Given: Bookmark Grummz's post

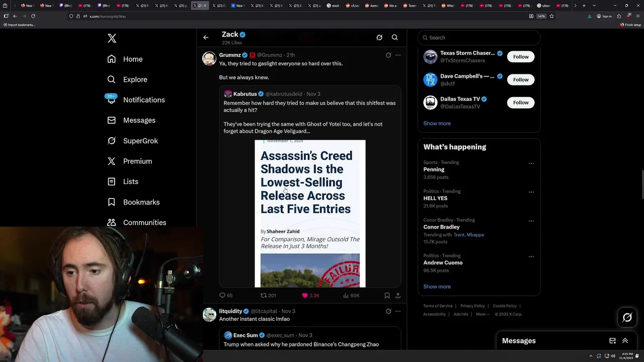Looking at the screenshot, I should [387, 296].
